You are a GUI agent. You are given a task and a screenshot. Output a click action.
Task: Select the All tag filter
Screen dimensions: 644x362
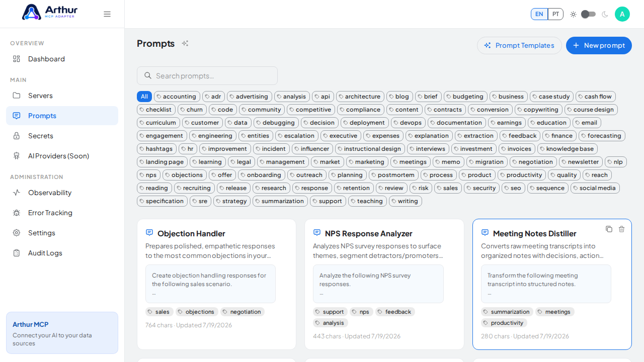point(144,97)
